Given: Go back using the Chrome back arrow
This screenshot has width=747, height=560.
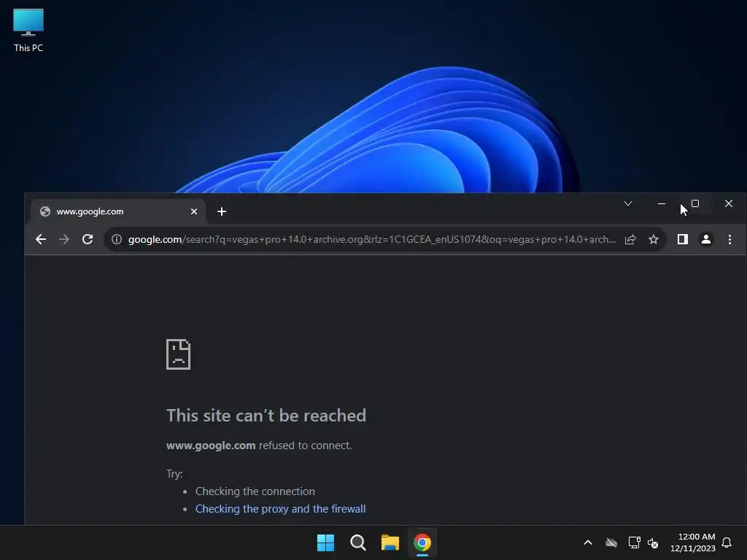Looking at the screenshot, I should pos(41,239).
